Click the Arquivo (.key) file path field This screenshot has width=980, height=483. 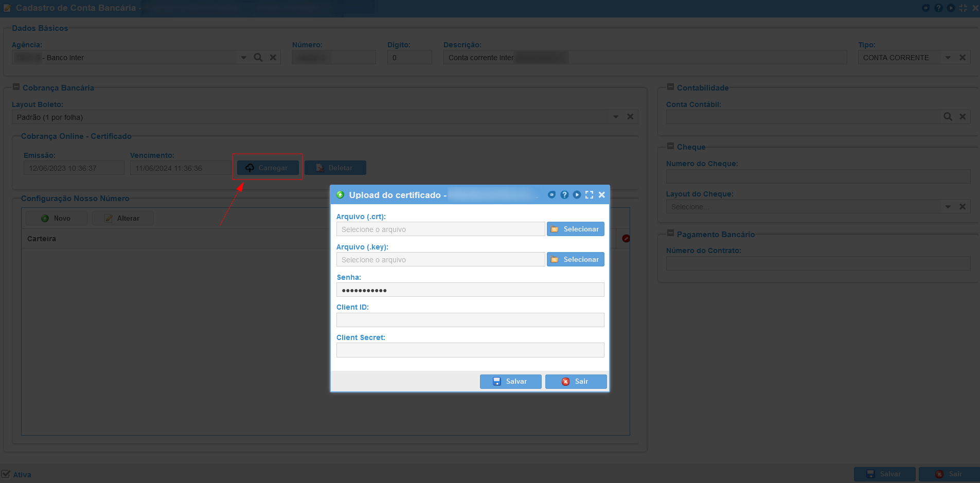click(x=440, y=259)
